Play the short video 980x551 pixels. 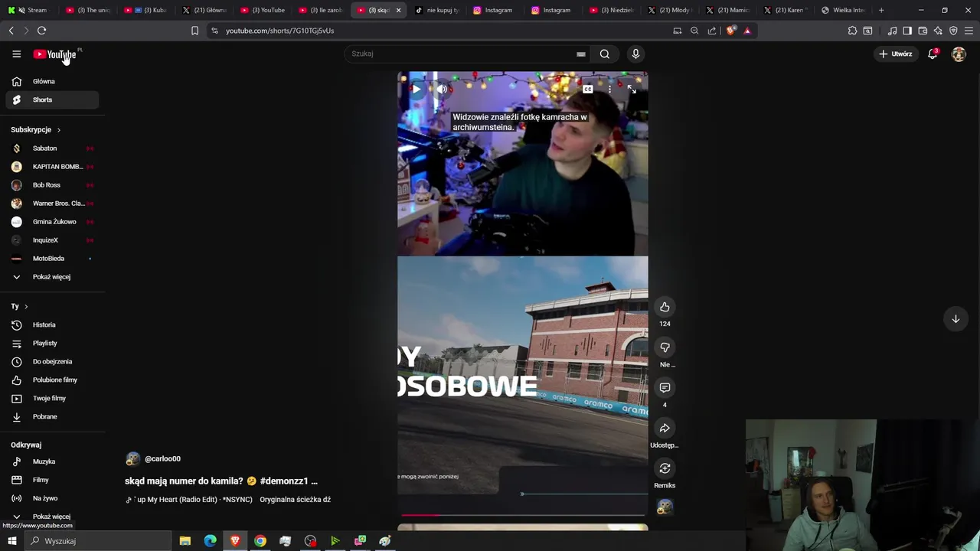click(416, 90)
